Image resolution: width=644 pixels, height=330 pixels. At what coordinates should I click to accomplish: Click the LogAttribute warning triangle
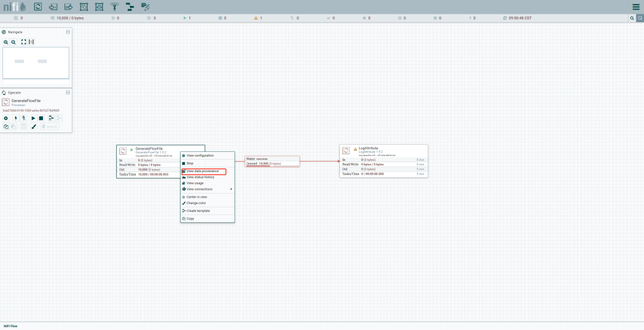355,149
